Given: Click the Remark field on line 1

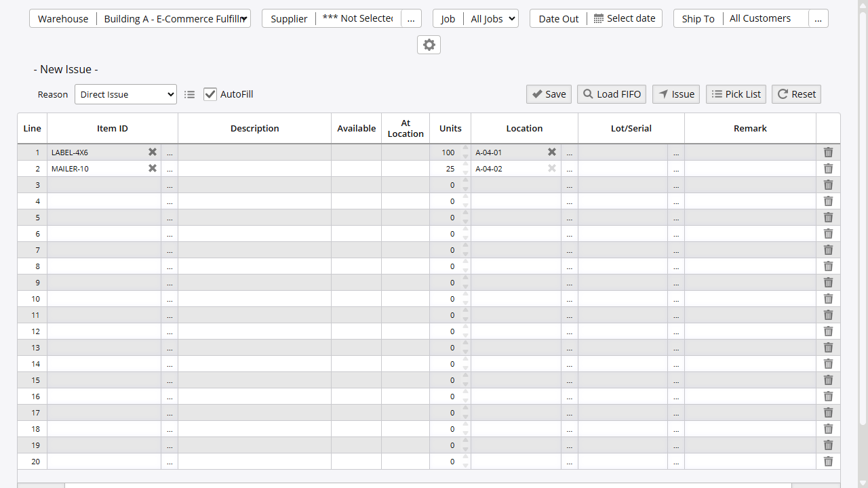Looking at the screenshot, I should coord(750,152).
